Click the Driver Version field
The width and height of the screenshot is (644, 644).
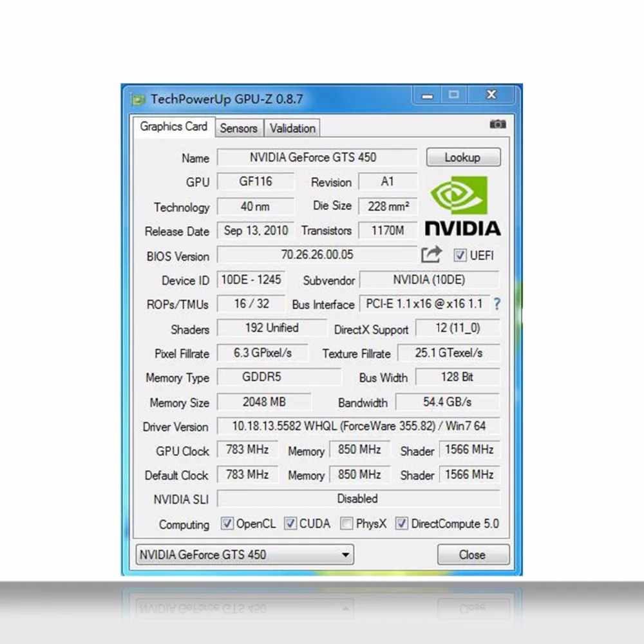[x=359, y=426]
